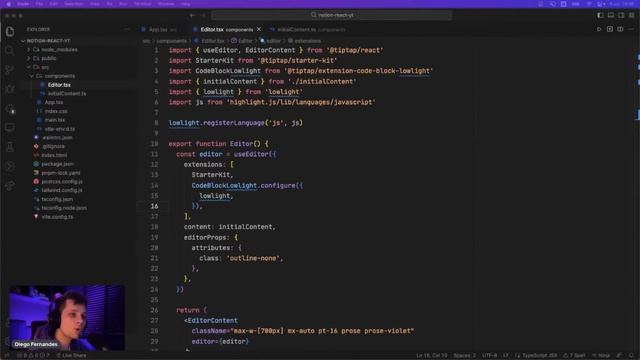640x360 pixels.
Task: Open the Selection menu in menu bar
Action: [74, 4]
